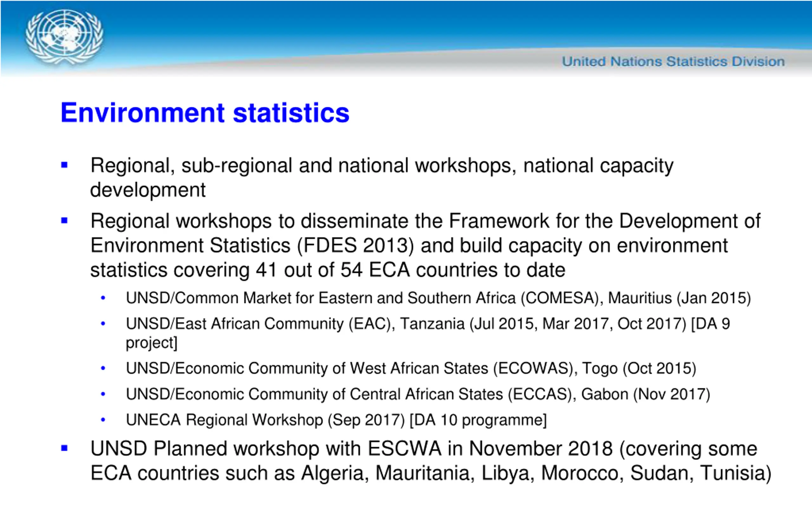Select the 'UNECA Regional Workshop (Sep 2017)' line

[336, 420]
